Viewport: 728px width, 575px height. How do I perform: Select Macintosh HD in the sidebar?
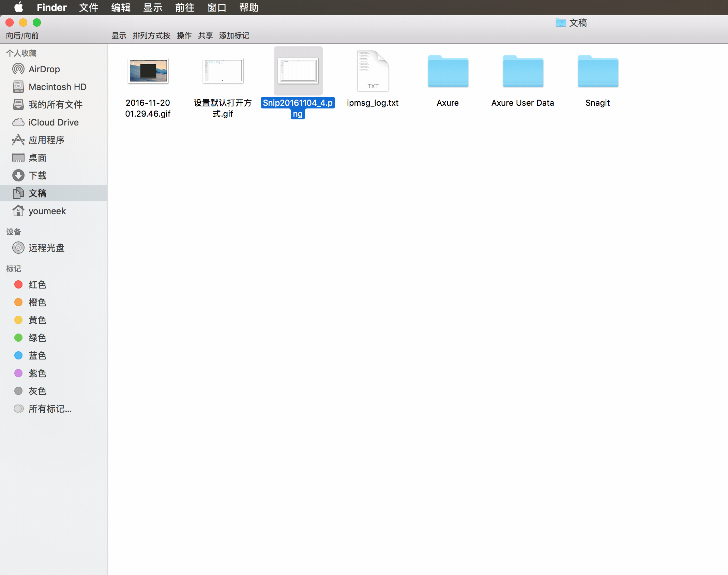tap(57, 87)
